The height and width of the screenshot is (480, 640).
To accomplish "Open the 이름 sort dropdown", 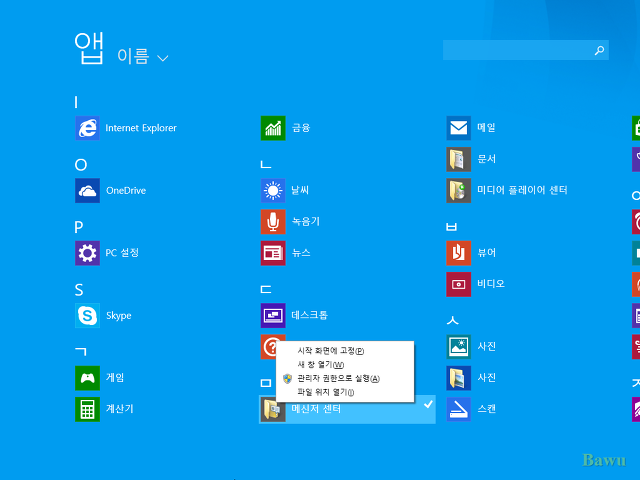I will coord(143,56).
